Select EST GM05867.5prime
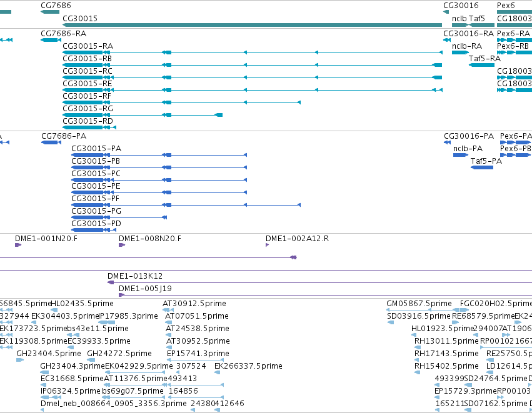532x413 pixels. pyautogui.click(x=419, y=304)
